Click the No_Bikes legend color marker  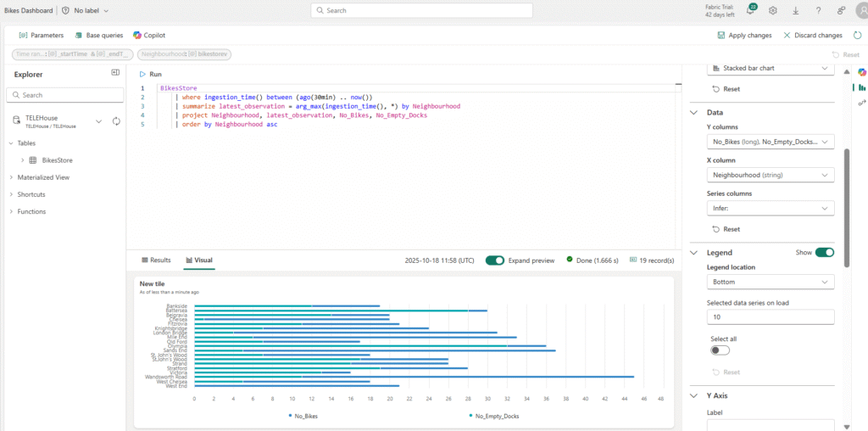point(291,416)
